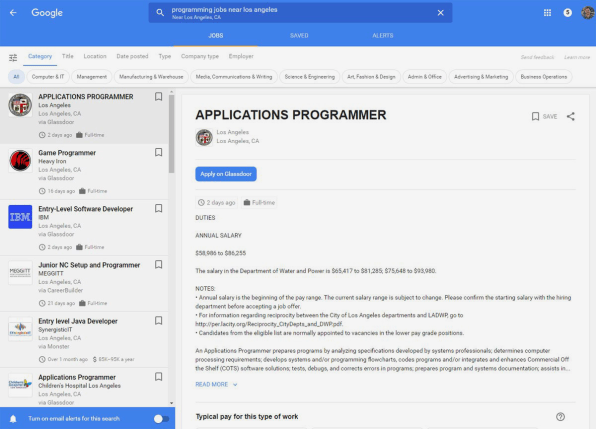Select the Title filter tab
This screenshot has height=429, width=596.
[x=68, y=56]
